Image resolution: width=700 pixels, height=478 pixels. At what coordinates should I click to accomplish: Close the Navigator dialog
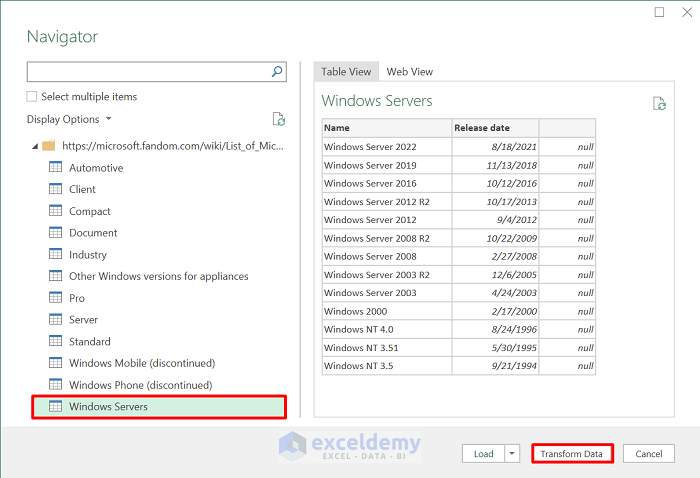point(687,12)
